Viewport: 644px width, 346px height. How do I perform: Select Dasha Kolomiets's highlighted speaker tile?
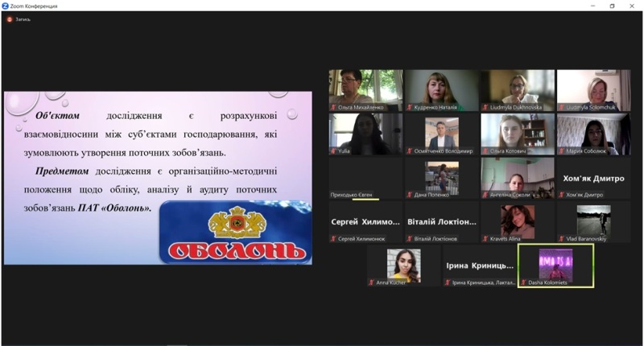click(555, 266)
